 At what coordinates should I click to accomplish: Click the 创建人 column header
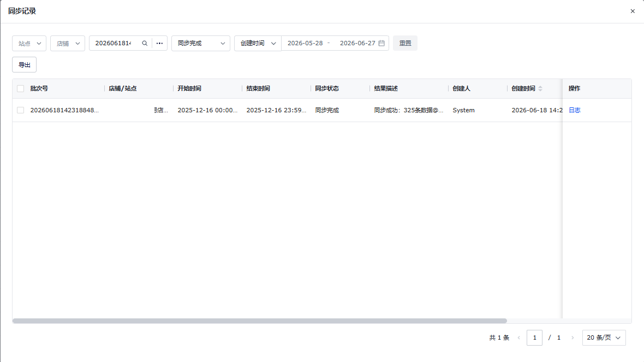coord(461,89)
